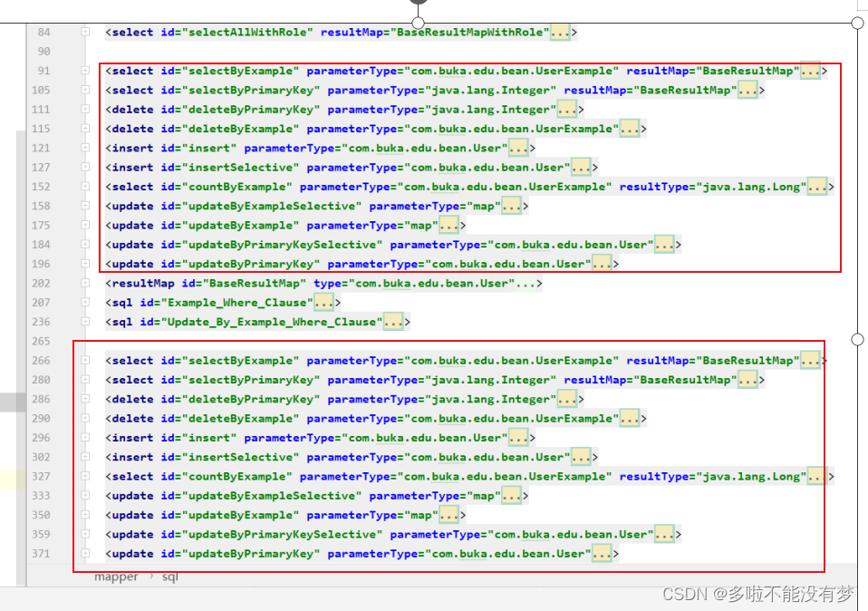The width and height of the screenshot is (868, 611).
Task: Expand the Update_By_Example_Where_Clause sql fragment
Action: (x=394, y=321)
